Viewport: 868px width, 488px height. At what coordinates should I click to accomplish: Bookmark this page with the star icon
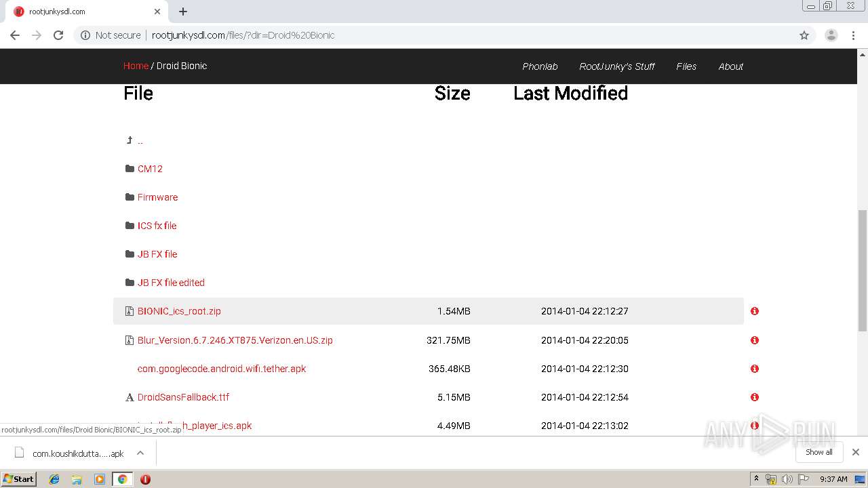pos(804,35)
